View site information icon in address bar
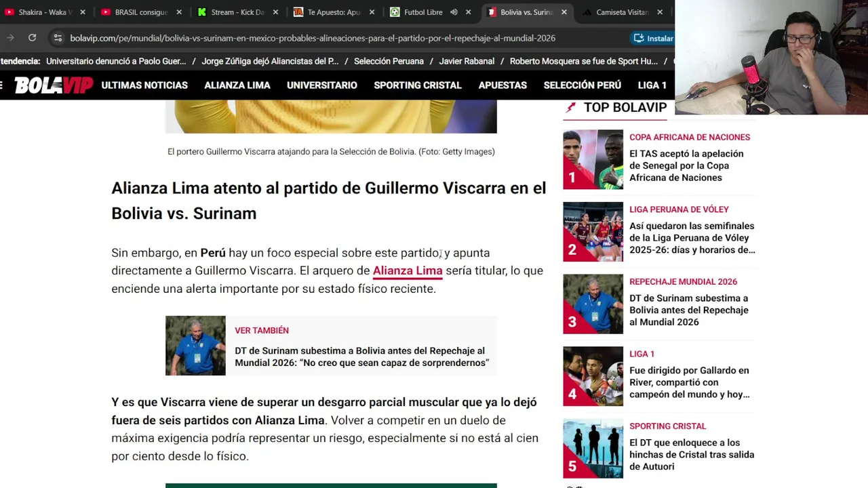This screenshot has width=868, height=488. pyautogui.click(x=58, y=38)
